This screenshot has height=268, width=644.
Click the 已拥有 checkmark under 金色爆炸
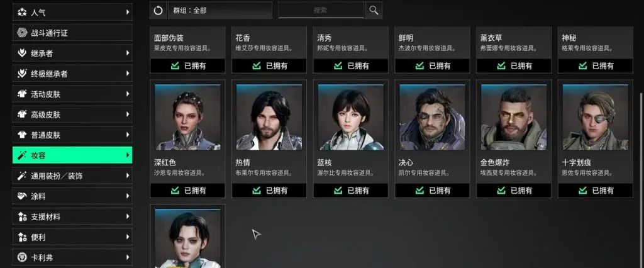[x=501, y=191]
